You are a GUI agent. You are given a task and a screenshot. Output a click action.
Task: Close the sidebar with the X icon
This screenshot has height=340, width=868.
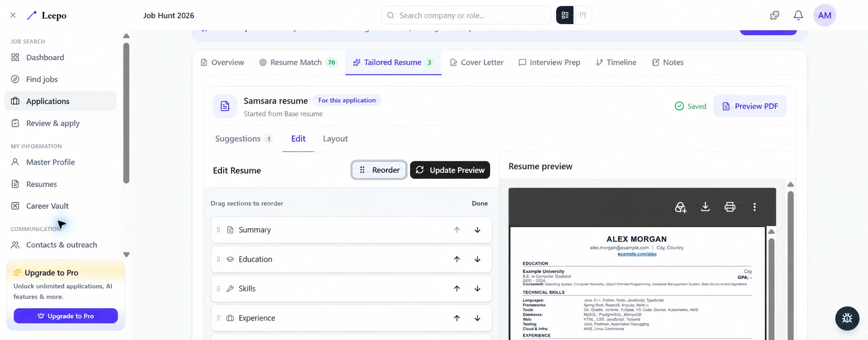(13, 15)
